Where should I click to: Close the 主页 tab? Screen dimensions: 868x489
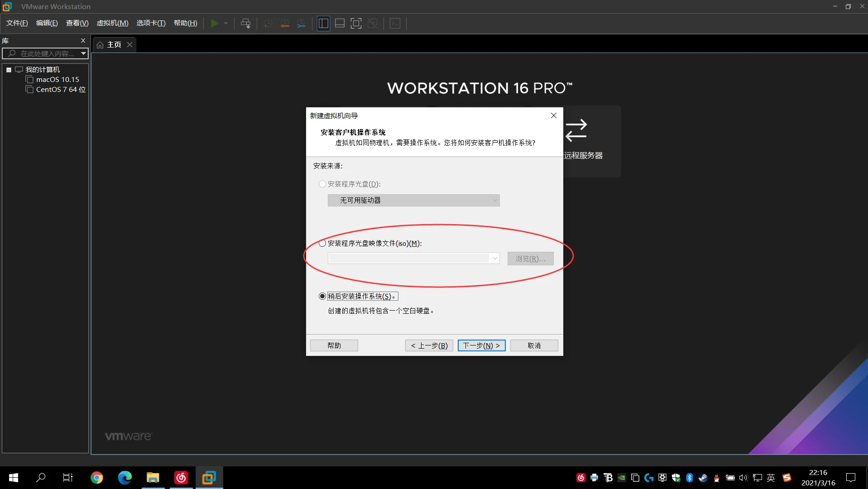130,44
